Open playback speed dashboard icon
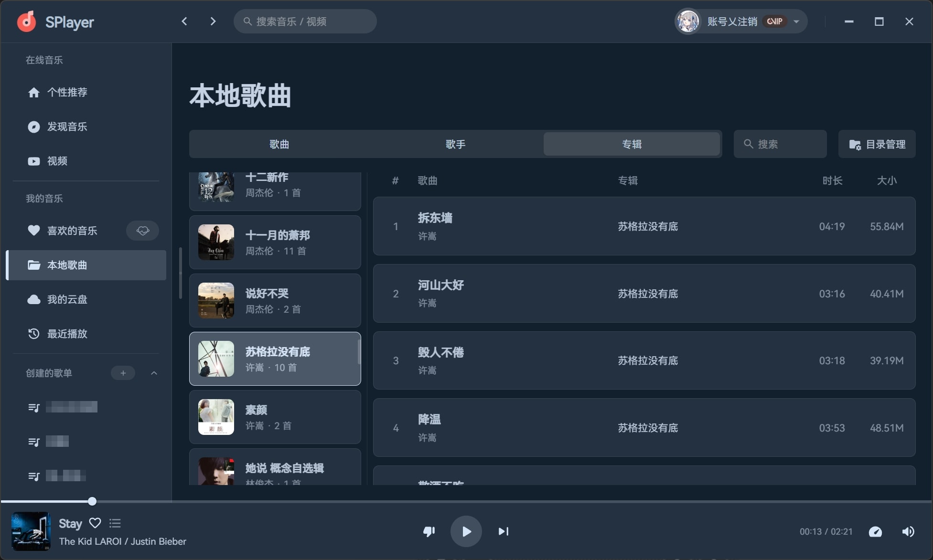The height and width of the screenshot is (560, 933). [876, 531]
